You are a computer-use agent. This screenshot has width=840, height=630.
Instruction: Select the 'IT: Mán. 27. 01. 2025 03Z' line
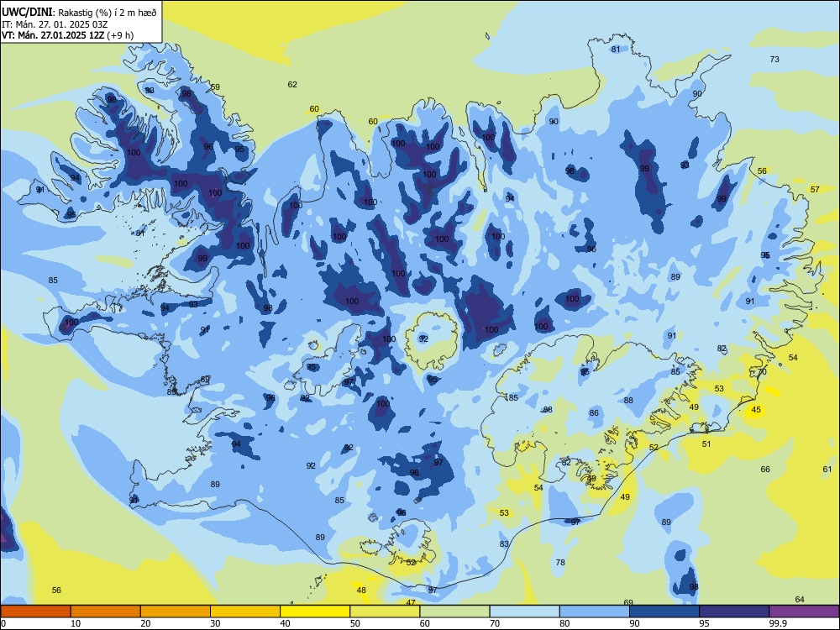tap(55, 24)
